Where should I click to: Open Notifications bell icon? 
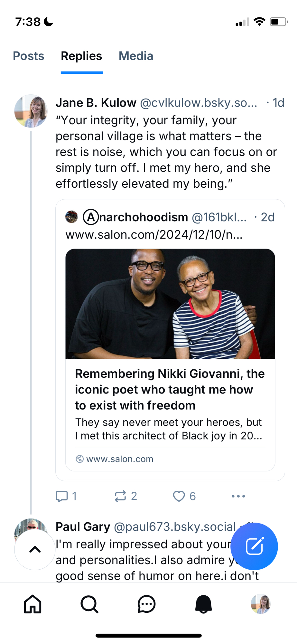(x=203, y=604)
